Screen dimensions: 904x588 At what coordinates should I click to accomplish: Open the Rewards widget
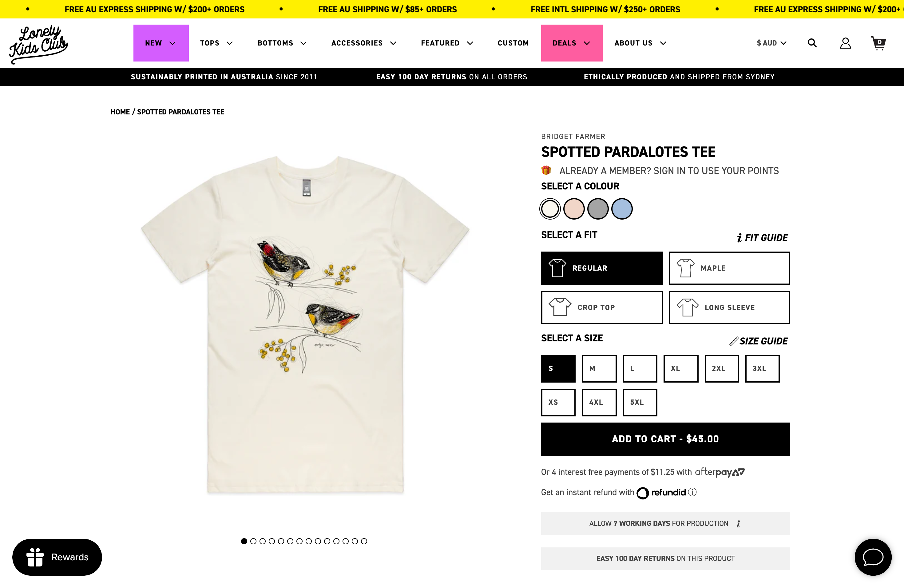pos(57,557)
